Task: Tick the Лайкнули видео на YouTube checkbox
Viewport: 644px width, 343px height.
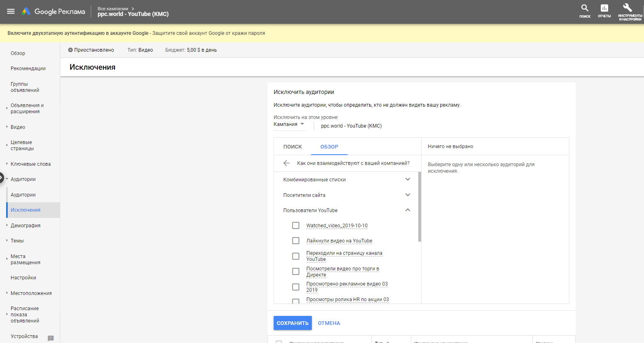Action: coord(296,241)
